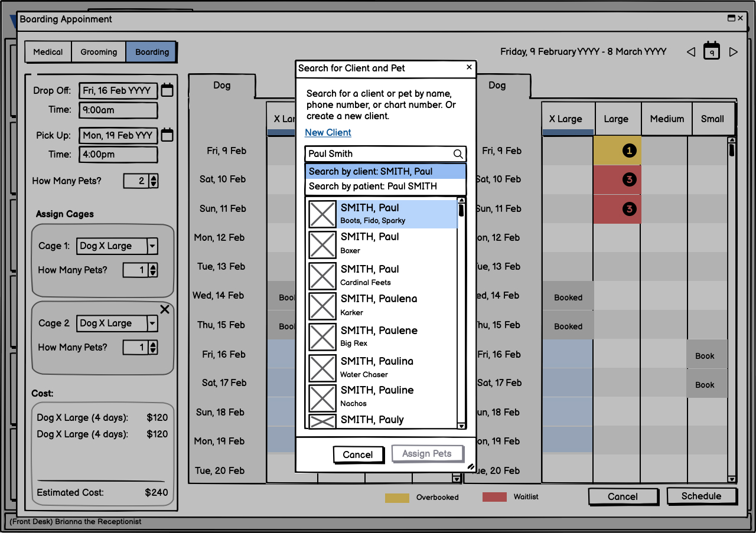
Task: Open the Drop Off calendar picker icon
Action: [167, 90]
